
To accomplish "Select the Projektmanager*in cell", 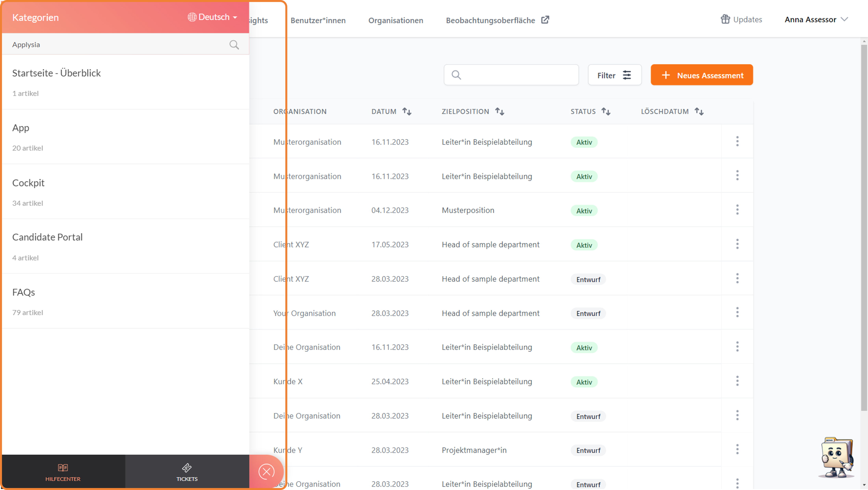I will pos(474,450).
